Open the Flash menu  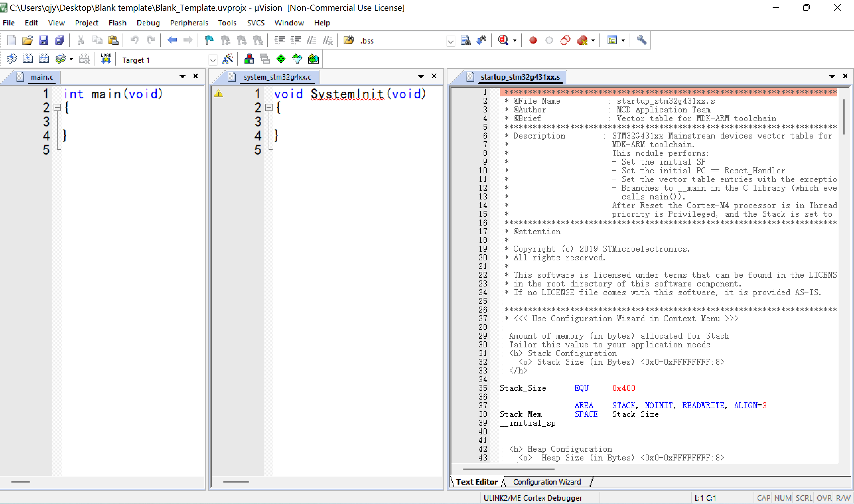[117, 23]
